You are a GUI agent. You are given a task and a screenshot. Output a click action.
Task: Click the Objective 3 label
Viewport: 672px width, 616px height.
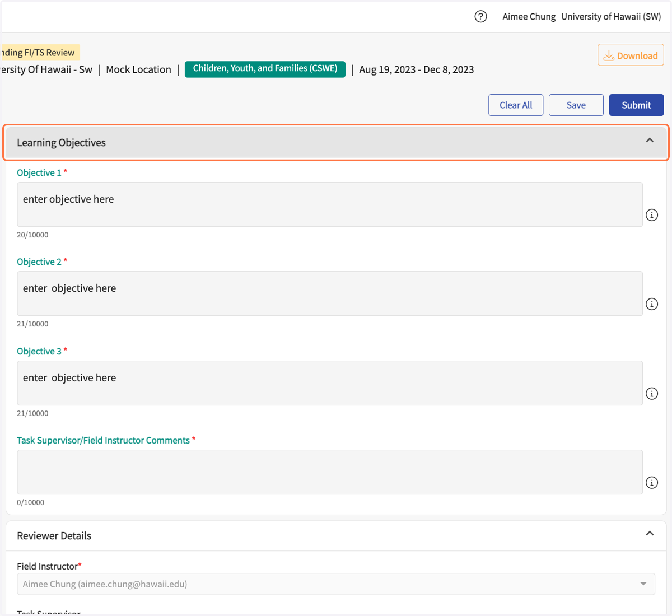coord(39,352)
